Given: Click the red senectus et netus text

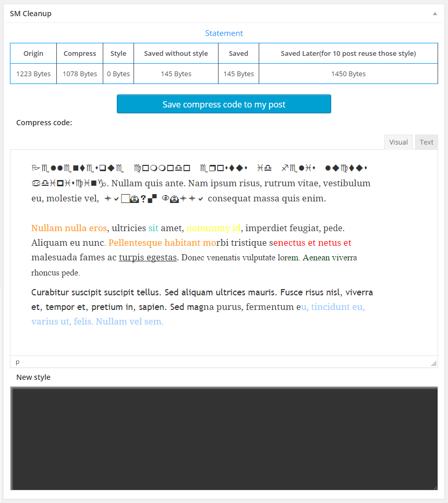Looking at the screenshot, I should coord(310,243).
